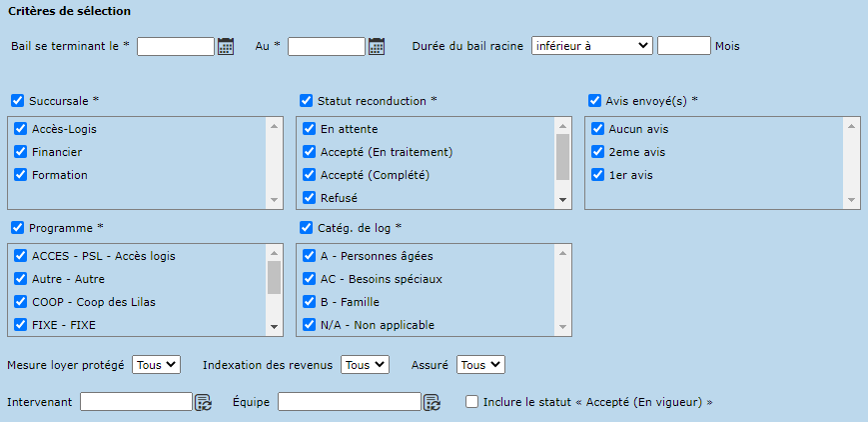868x422 pixels.
Task: Click the lookup icon next to Équipe field
Action: pos(432,402)
